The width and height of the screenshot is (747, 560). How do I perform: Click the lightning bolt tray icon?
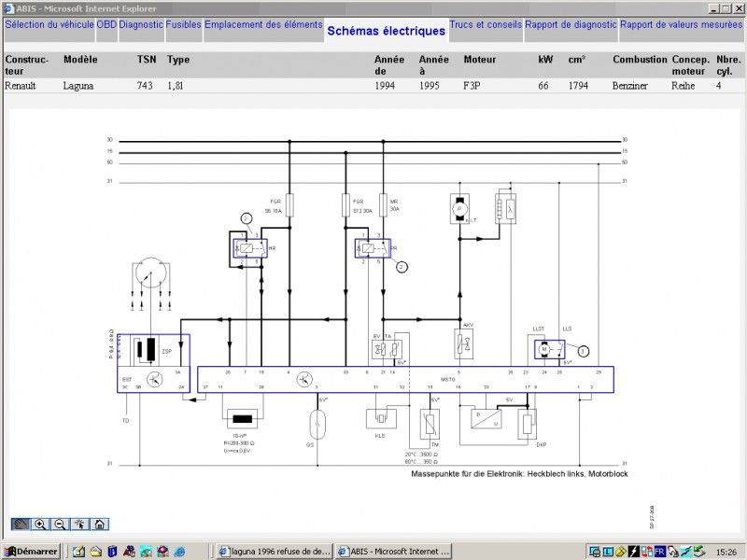pos(634,552)
